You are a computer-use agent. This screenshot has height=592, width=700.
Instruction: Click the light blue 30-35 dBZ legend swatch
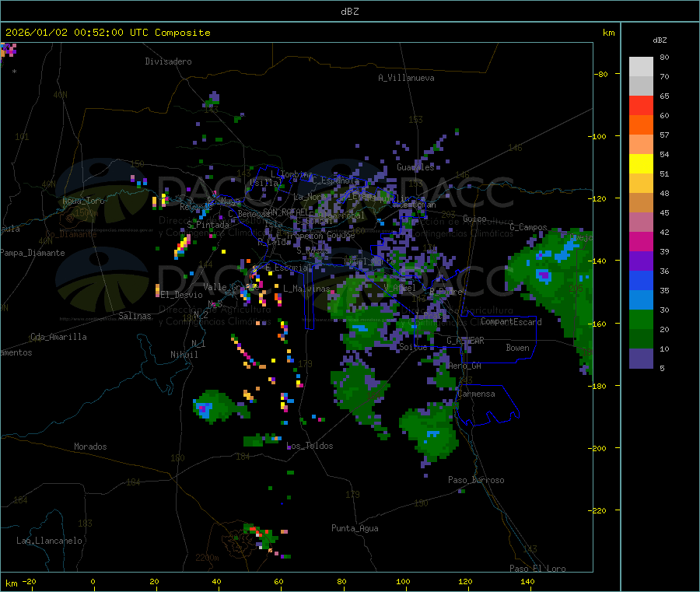pyautogui.click(x=641, y=300)
